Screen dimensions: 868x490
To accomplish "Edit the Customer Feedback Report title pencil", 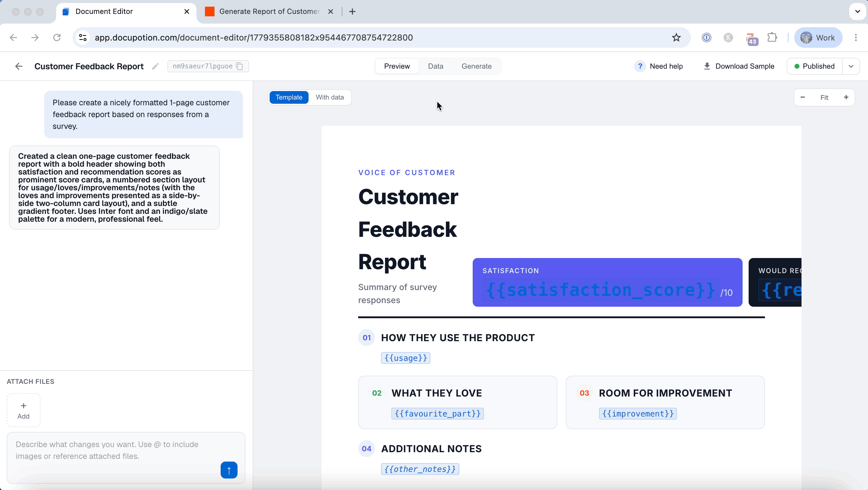I will coord(155,66).
